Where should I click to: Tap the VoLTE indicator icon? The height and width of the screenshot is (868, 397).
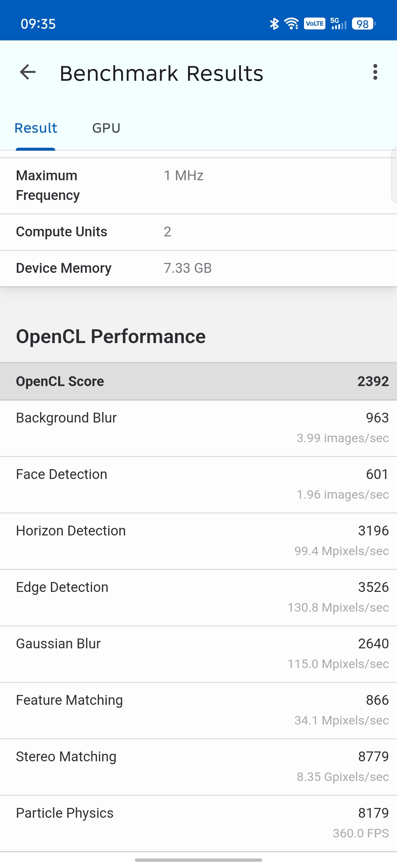click(x=315, y=24)
